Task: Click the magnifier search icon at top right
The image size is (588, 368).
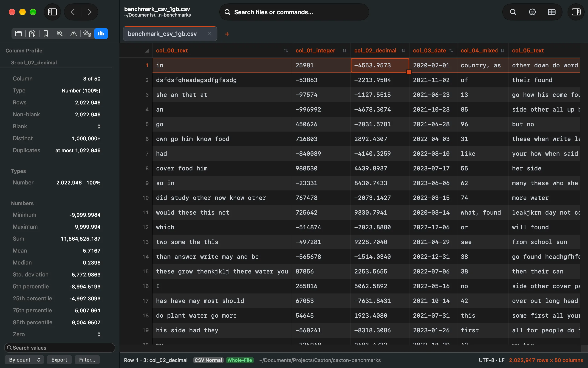Action: [513, 12]
